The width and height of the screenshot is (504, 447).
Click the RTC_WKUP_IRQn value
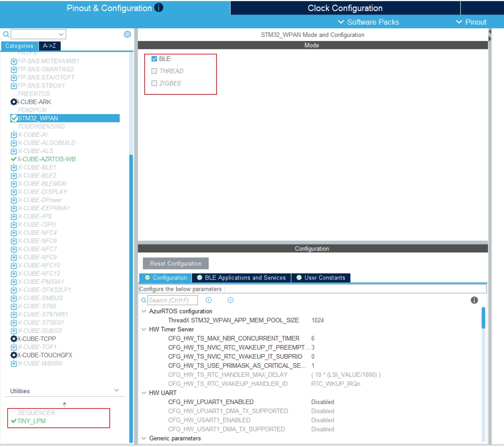[336, 384]
